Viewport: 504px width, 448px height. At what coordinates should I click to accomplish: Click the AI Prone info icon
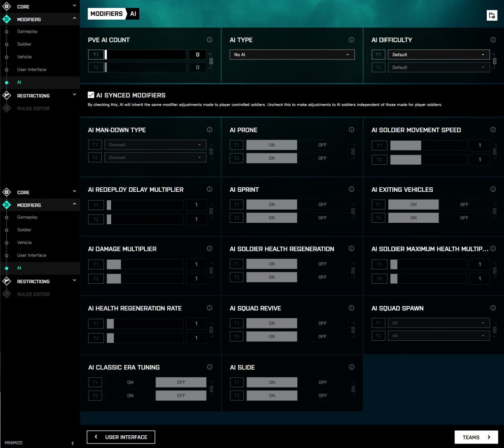pyautogui.click(x=351, y=130)
